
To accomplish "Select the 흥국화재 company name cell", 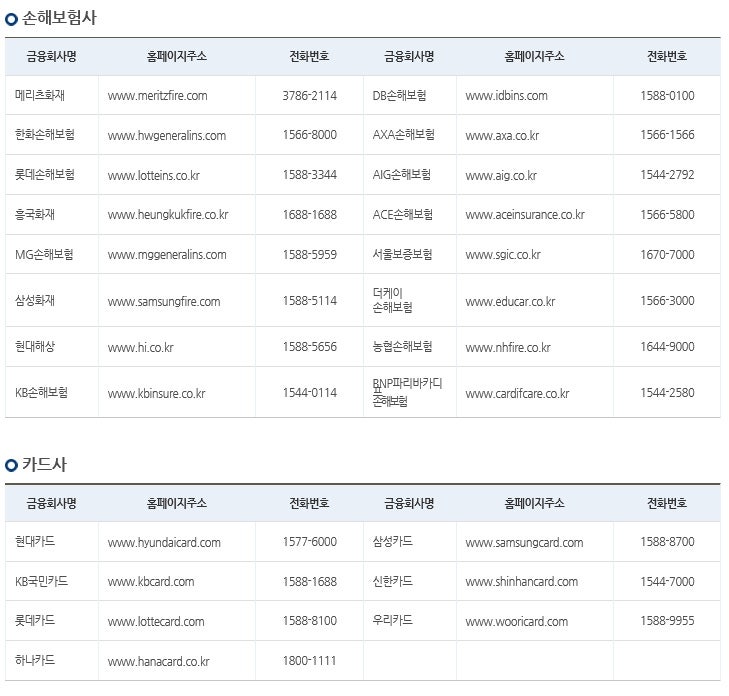I will [52, 214].
